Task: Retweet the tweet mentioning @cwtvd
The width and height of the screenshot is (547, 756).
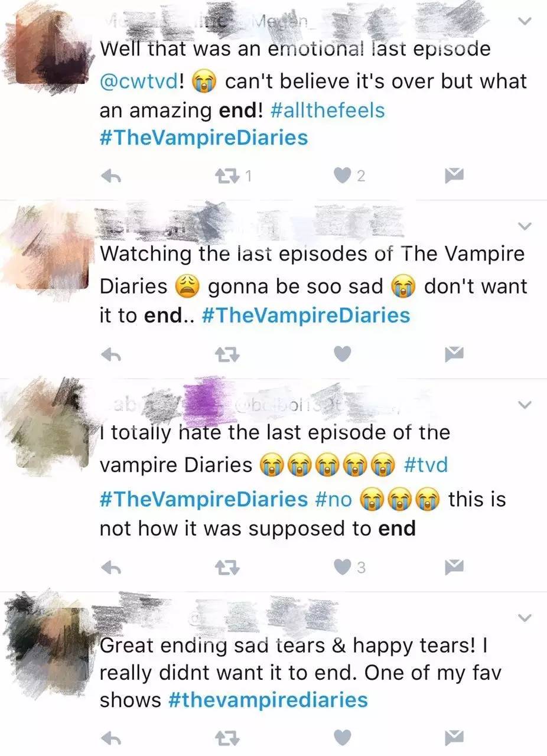Action: [226, 176]
